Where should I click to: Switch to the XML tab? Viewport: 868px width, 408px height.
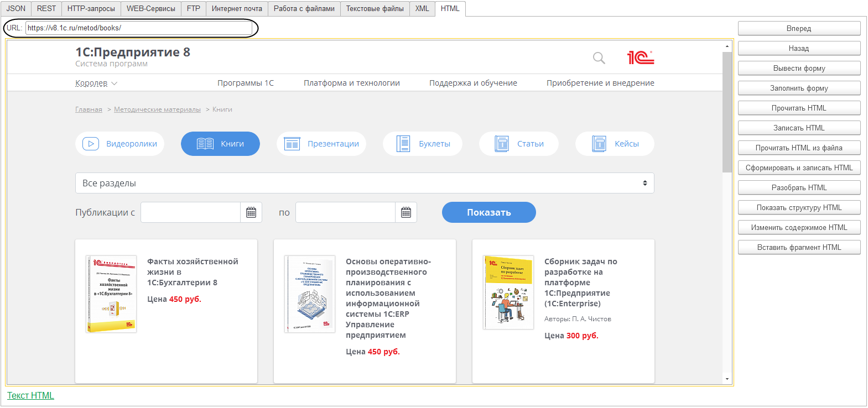[x=422, y=8]
